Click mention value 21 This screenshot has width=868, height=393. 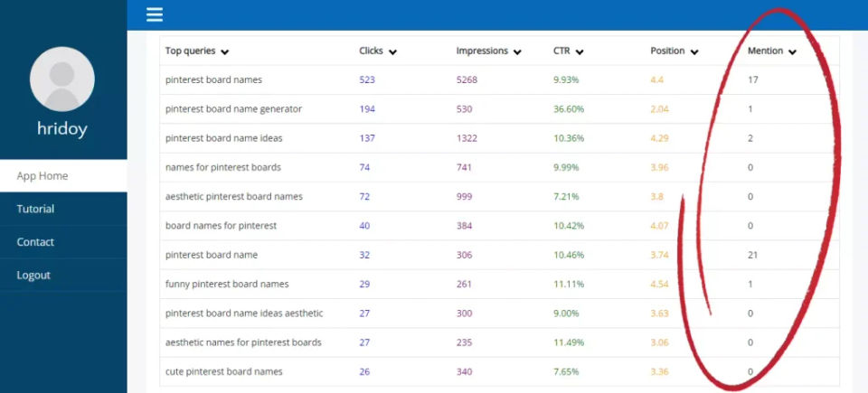pyautogui.click(x=753, y=255)
